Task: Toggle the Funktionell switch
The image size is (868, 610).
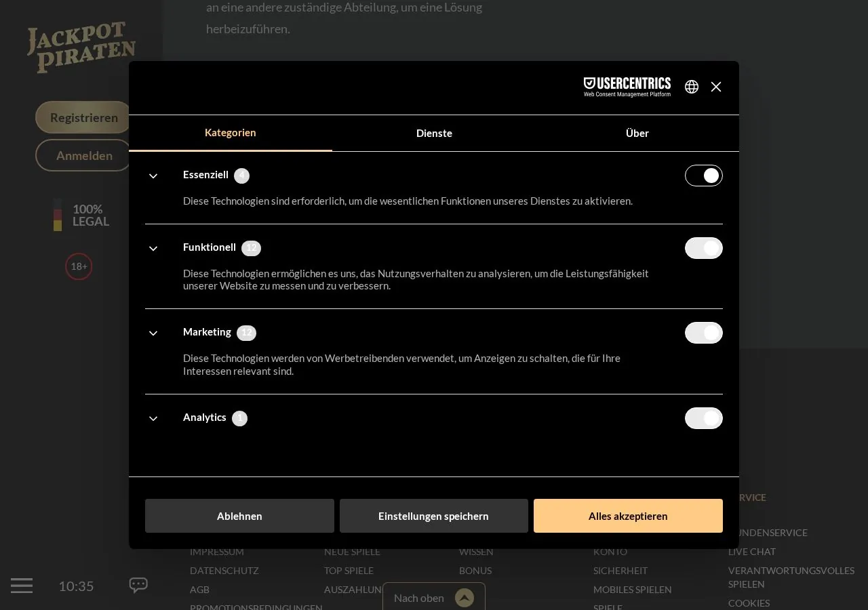Action: 704,248
